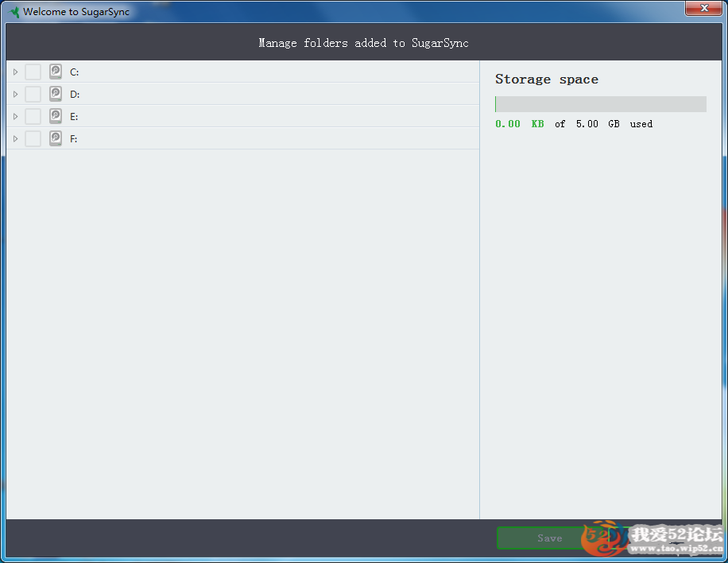Click the Storage space heading
The height and width of the screenshot is (563, 728).
[x=547, y=80]
